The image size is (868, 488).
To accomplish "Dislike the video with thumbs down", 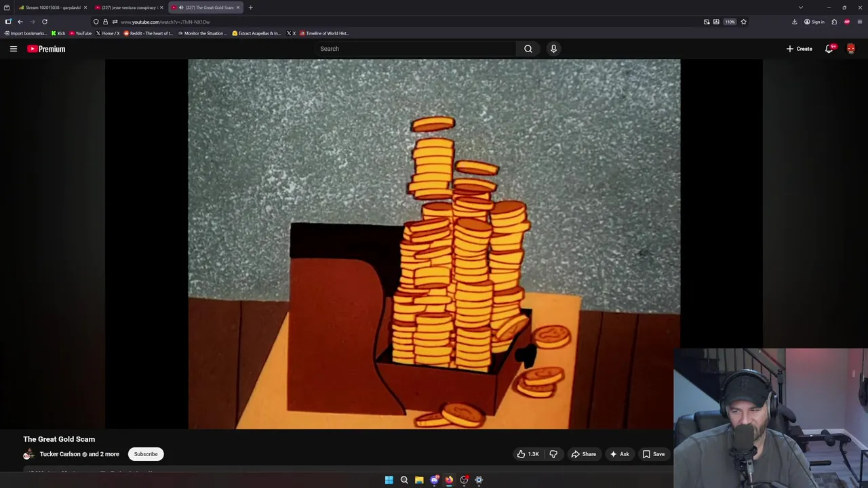I will click(x=553, y=454).
